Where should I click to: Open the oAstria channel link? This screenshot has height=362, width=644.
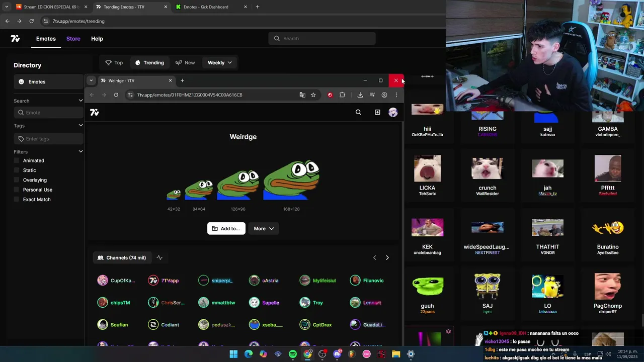click(264, 281)
